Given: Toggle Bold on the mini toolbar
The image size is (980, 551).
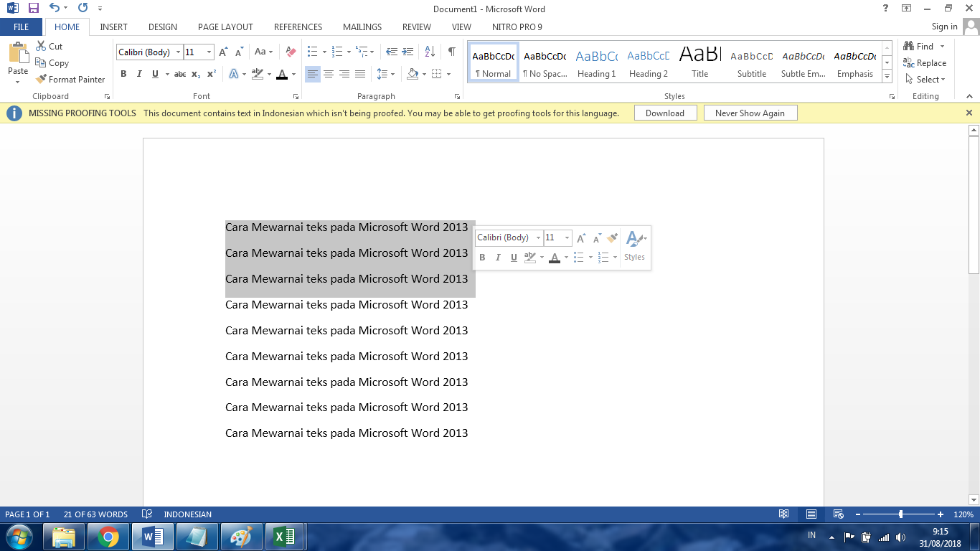Looking at the screenshot, I should point(482,258).
